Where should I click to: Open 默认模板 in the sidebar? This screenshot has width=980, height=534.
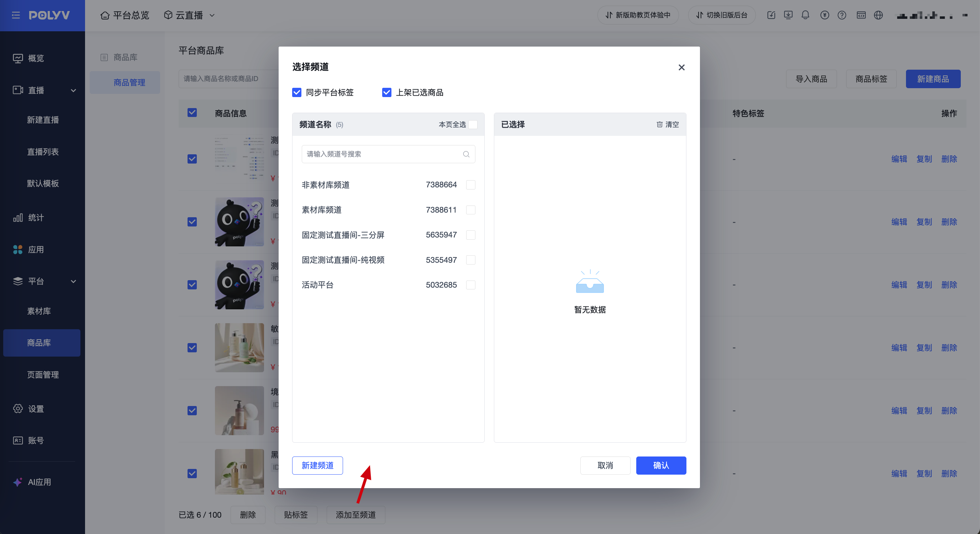click(43, 183)
